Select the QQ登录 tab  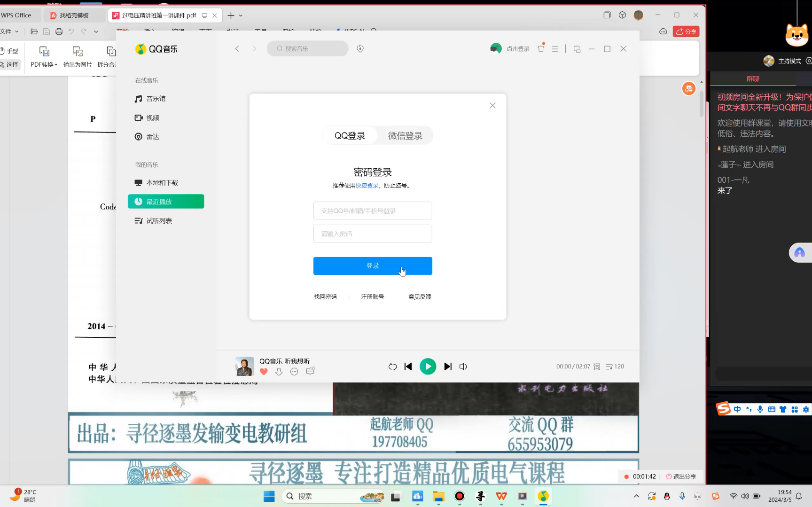[350, 136]
